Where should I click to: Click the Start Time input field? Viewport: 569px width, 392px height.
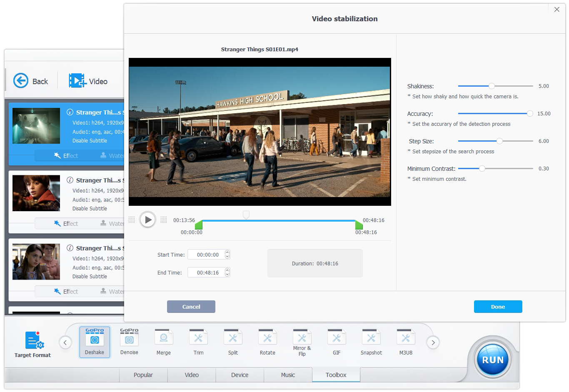tap(209, 255)
